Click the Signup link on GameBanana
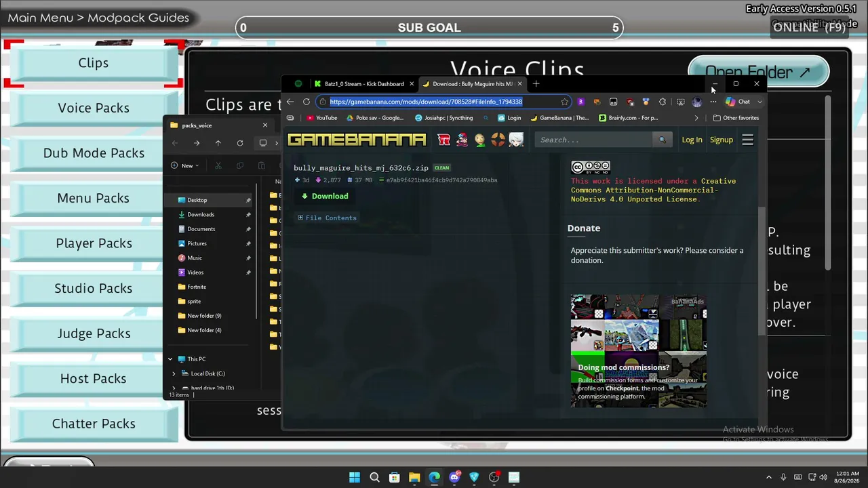 [722, 140]
